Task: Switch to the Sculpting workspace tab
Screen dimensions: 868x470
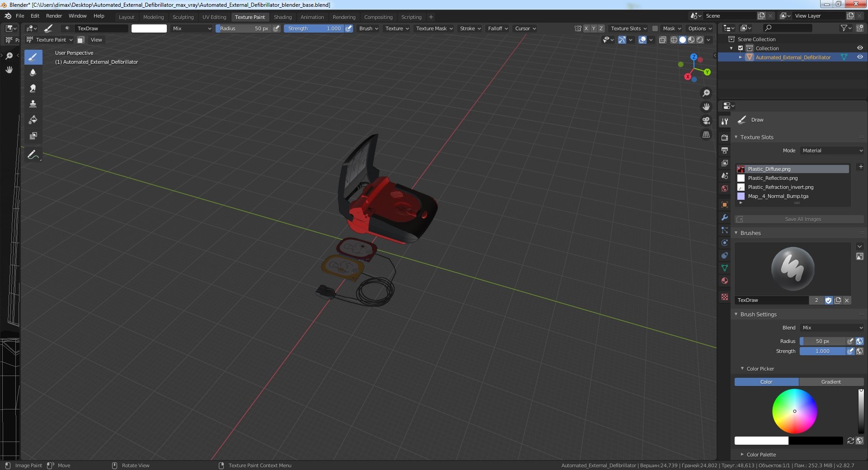Action: point(183,17)
